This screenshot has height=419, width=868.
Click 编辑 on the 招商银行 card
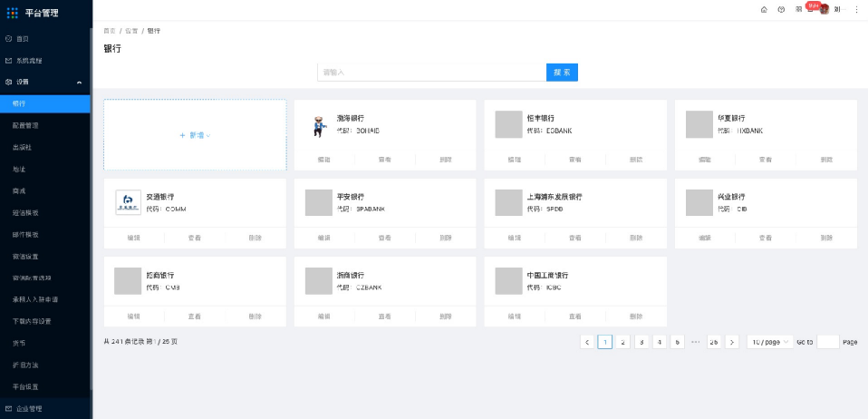click(133, 317)
